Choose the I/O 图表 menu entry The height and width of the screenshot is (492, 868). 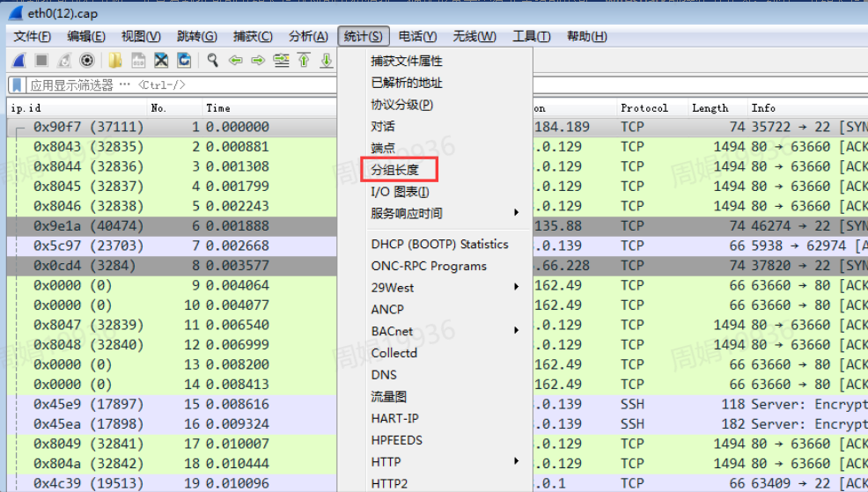401,192
